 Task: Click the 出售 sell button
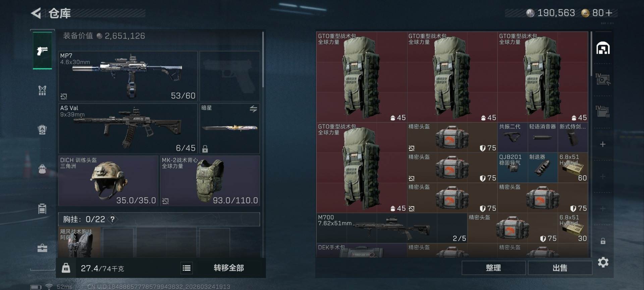[x=560, y=268]
